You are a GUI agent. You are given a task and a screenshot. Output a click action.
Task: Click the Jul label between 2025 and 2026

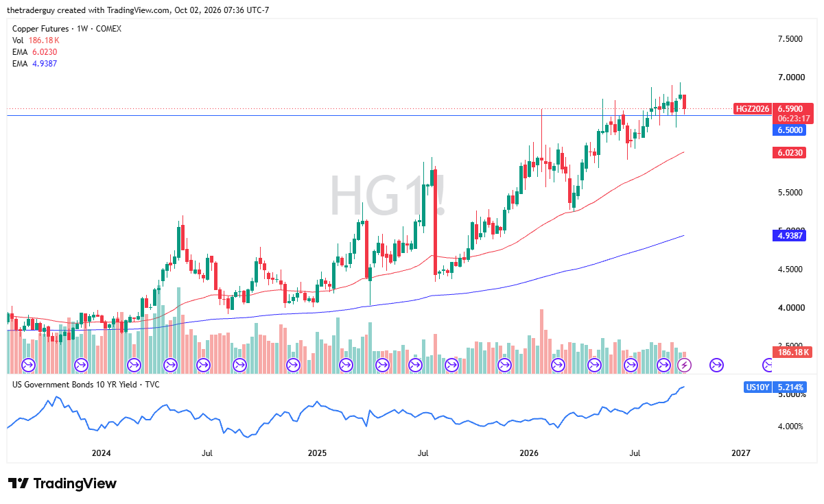(423, 453)
